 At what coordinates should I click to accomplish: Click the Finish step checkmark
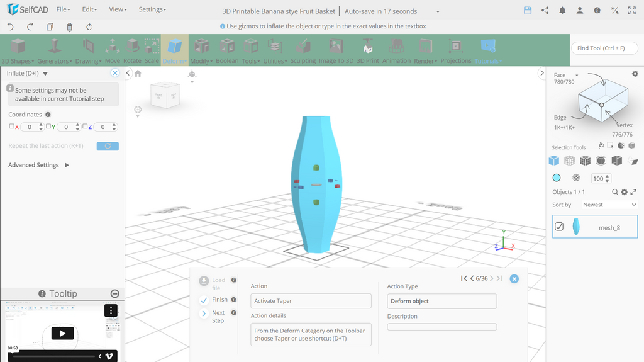204,300
